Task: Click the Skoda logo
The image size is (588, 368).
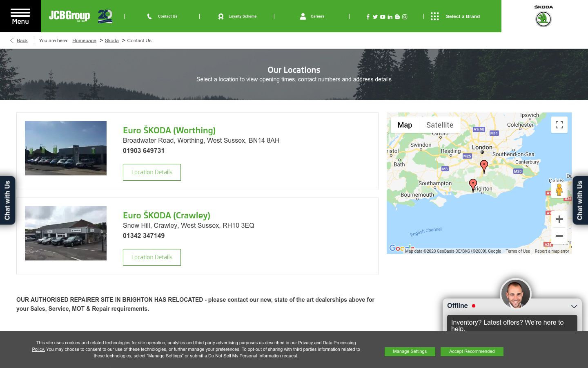Action: pos(543,16)
